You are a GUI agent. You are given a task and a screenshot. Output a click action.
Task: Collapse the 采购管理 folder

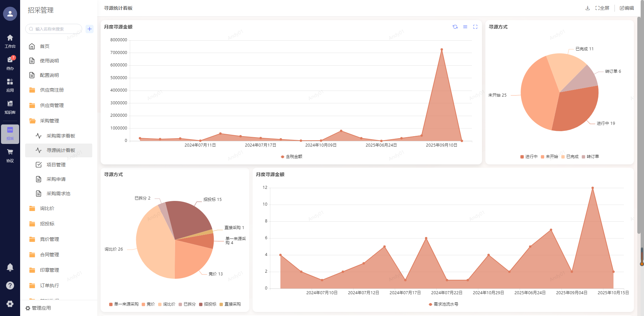[49, 121]
